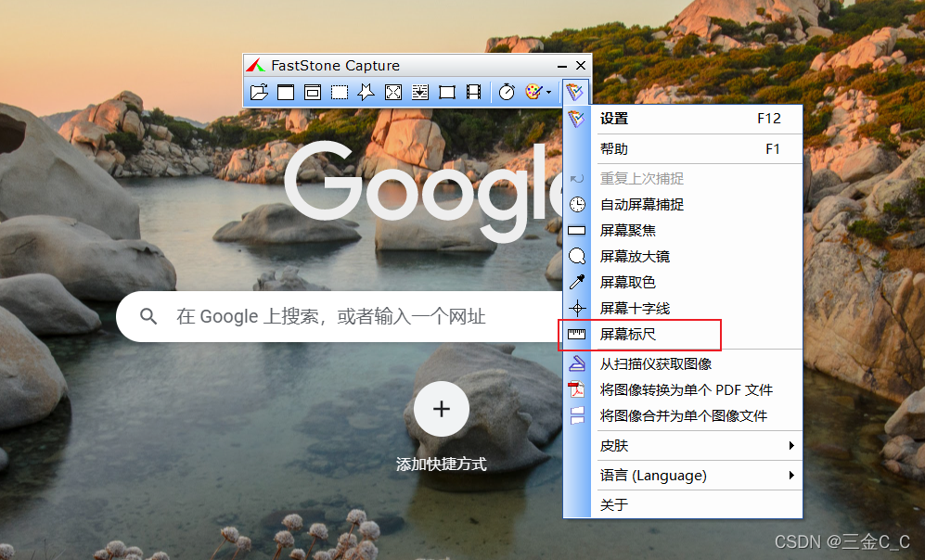Close the FastStone Capture window
Screen dimensions: 925x560
tap(581, 66)
